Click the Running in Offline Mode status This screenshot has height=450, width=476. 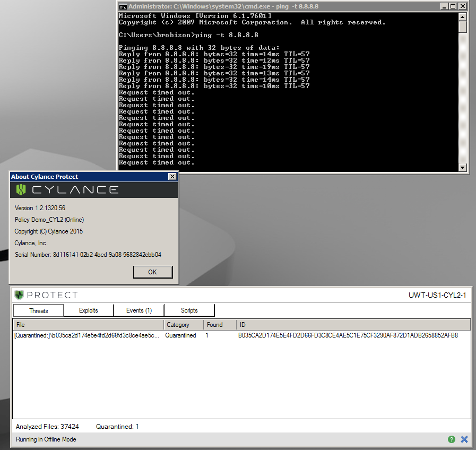coord(46,439)
